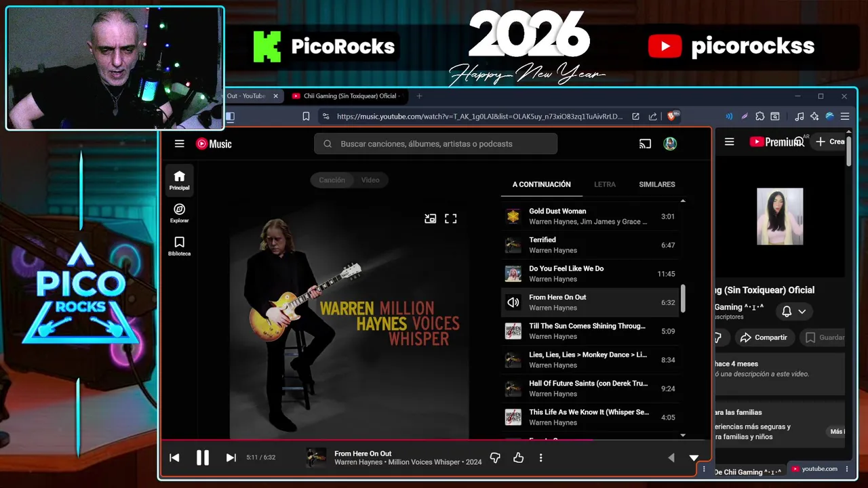The image size is (868, 488).
Task: Select the A CONTINUACIÓN tab
Action: tap(541, 184)
